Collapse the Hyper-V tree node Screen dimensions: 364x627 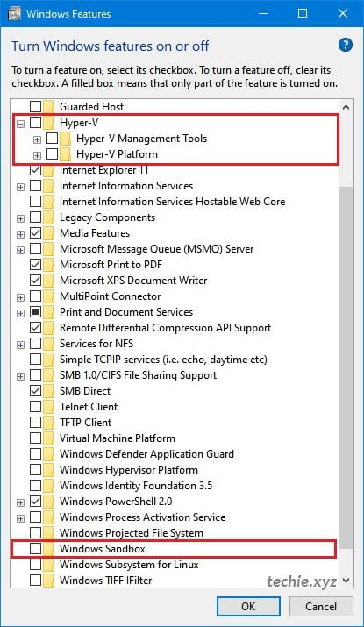pyautogui.click(x=20, y=124)
